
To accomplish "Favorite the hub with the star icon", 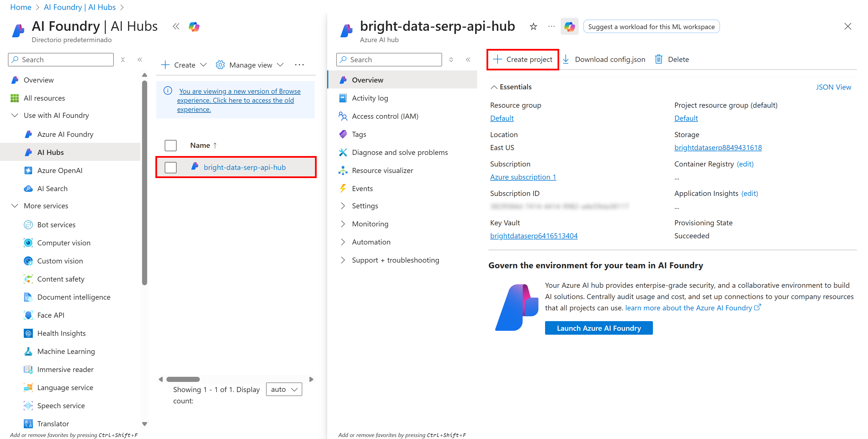I will point(533,27).
